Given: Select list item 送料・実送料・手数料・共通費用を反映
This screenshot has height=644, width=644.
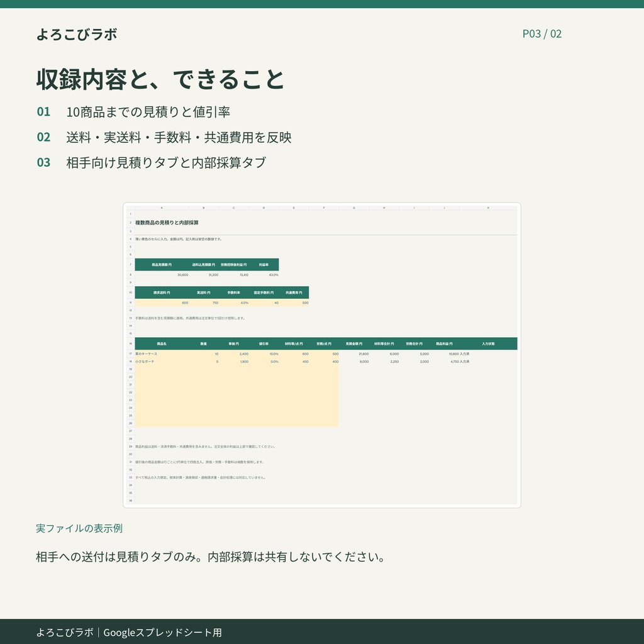Looking at the screenshot, I should (x=179, y=137).
